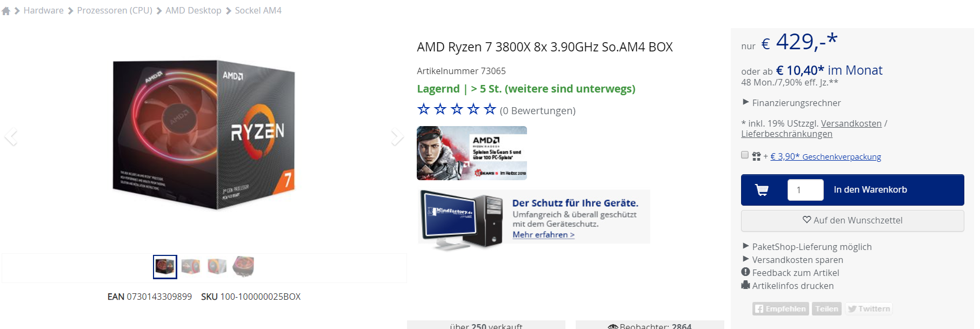Rate with third star
980x329 pixels.
[457, 109]
